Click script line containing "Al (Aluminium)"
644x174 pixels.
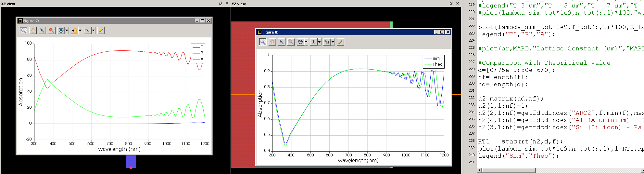[x=561, y=120]
